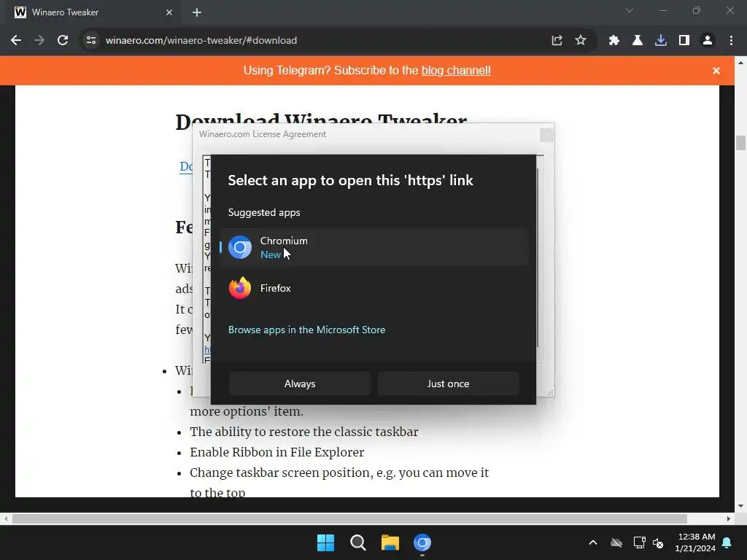Share this page via share icon
The image size is (747, 560).
tap(557, 41)
